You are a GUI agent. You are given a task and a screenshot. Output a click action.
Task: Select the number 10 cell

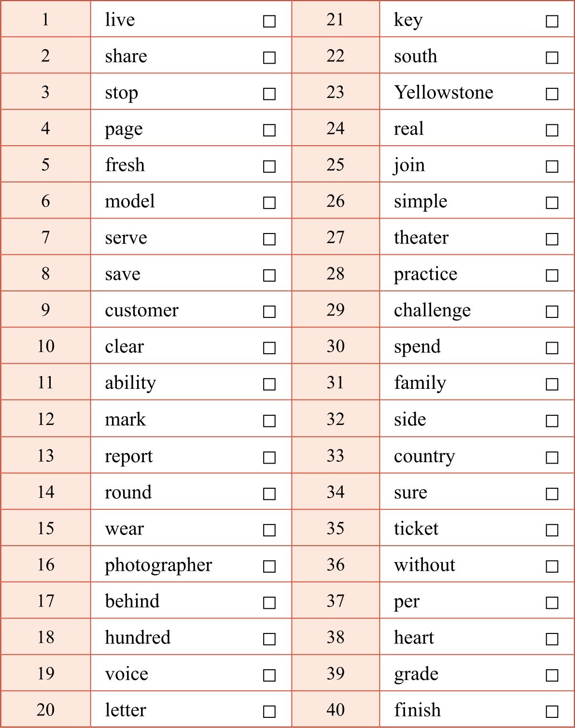tap(46, 346)
